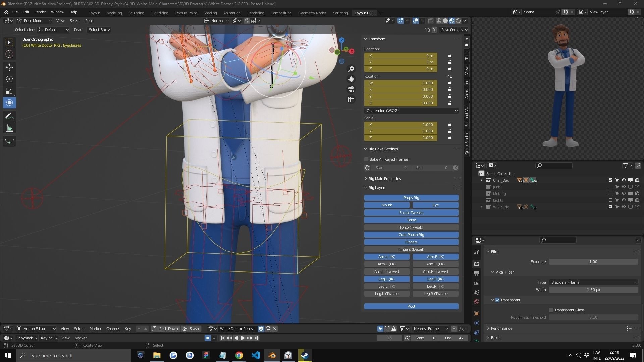This screenshot has width=644, height=362.
Task: Expand the Rig Main Properties panel
Action: point(384,179)
